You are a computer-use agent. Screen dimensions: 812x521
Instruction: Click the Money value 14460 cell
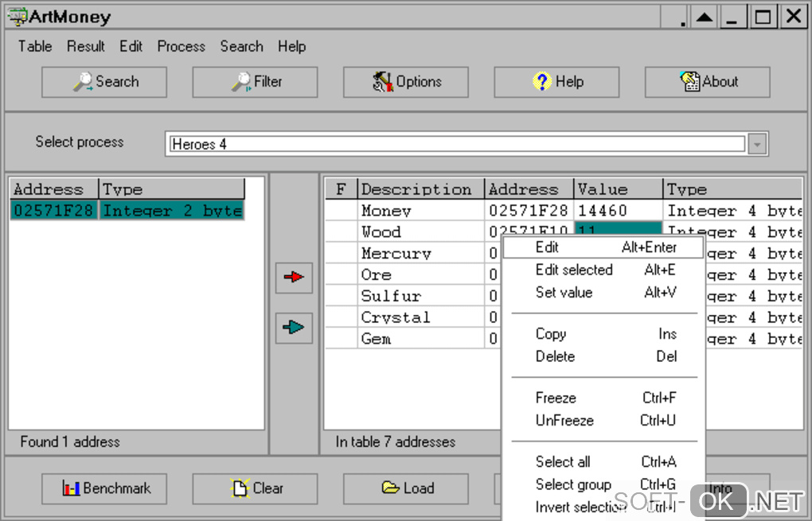point(618,211)
